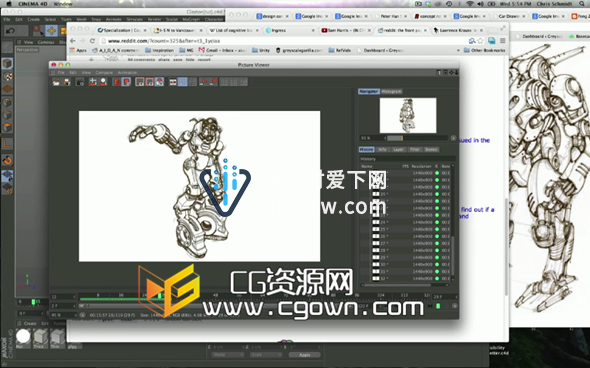Viewport: 590px width, 368px height.
Task: Open the Inspiration bookmarks folder
Action: [x=160, y=50]
